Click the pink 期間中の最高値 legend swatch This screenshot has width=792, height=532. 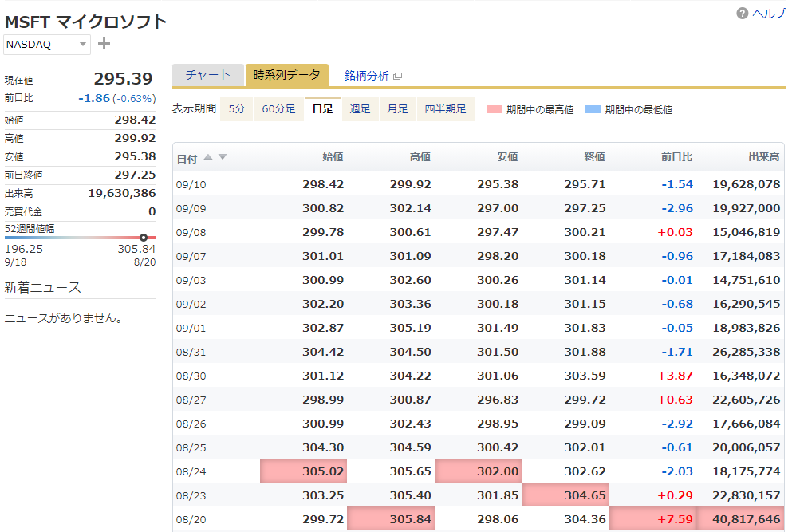pos(494,109)
